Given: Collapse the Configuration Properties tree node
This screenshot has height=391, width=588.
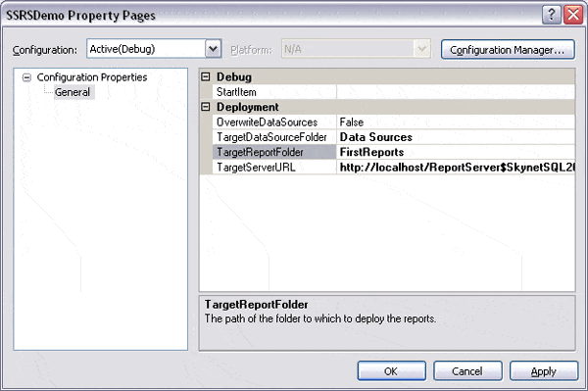Looking at the screenshot, I should click(x=26, y=77).
